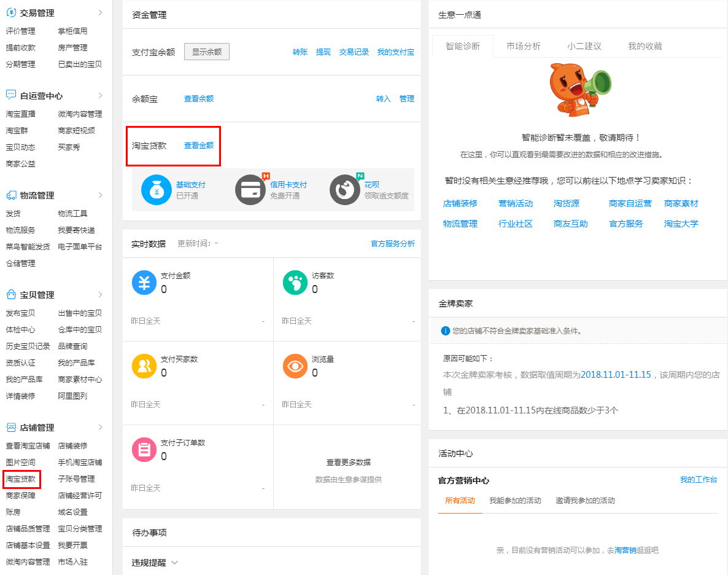
Task: Click the orange mascot with megaphone
Action: (580, 90)
